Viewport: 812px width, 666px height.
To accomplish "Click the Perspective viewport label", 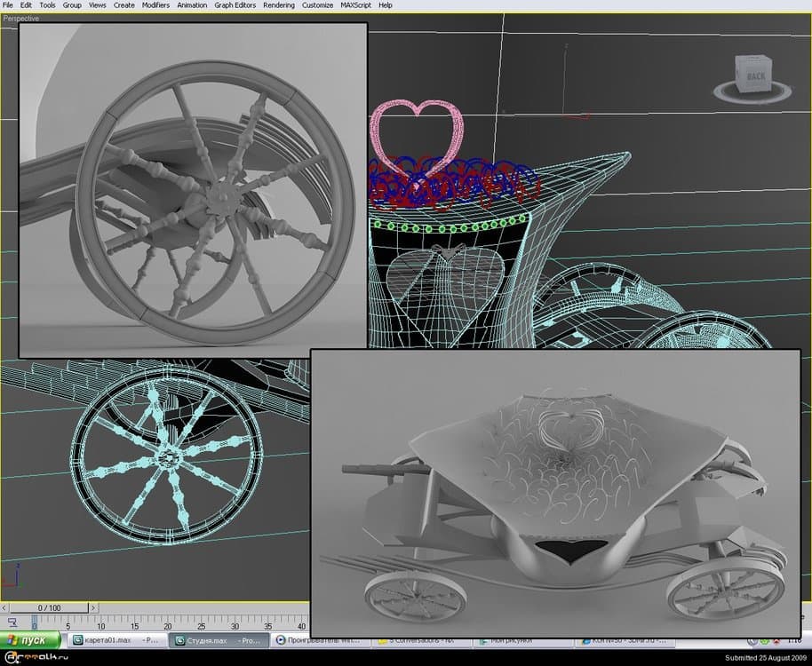I will pos(21,19).
